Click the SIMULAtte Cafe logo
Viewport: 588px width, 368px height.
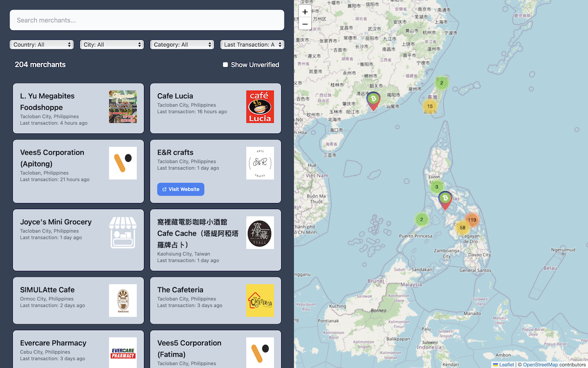pyautogui.click(x=123, y=300)
